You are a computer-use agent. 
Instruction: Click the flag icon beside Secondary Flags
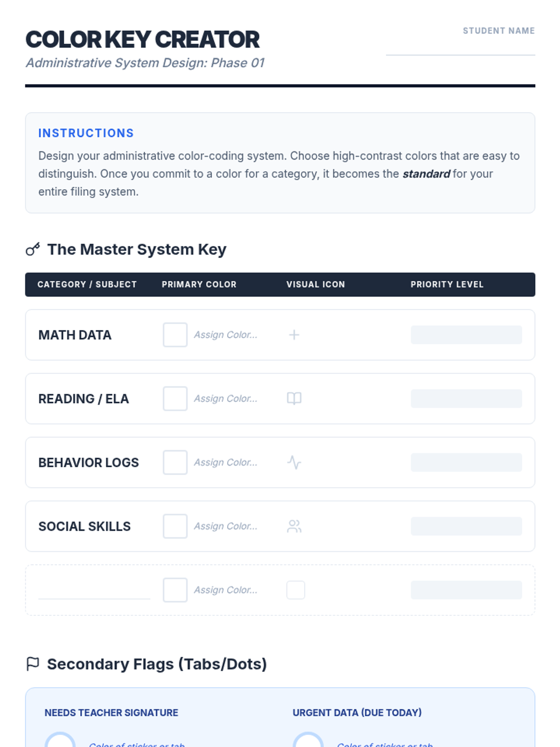(33, 664)
